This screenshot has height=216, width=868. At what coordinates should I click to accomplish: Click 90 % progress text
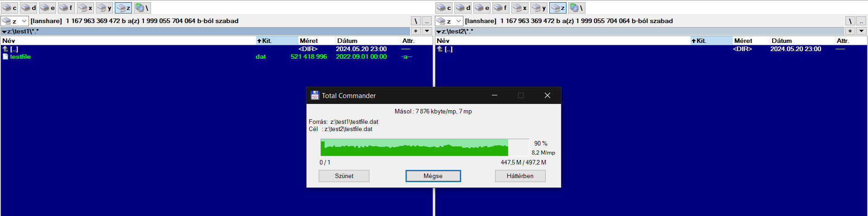[x=541, y=143]
